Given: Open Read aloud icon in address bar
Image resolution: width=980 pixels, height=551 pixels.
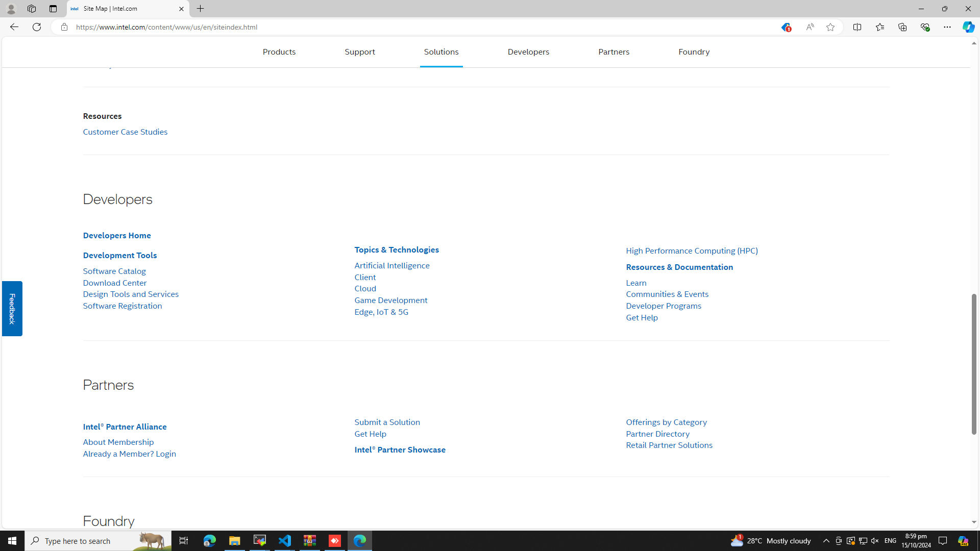Looking at the screenshot, I should tap(810, 27).
